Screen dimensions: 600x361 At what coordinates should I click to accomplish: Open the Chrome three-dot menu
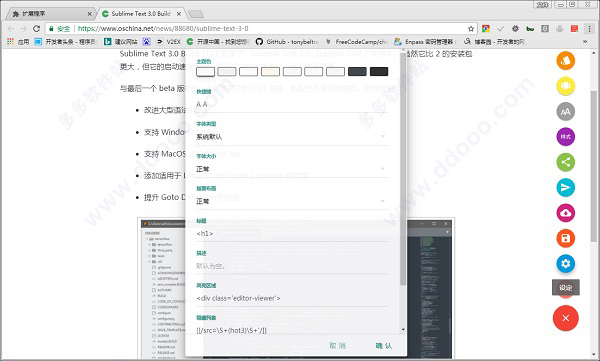tap(589, 29)
